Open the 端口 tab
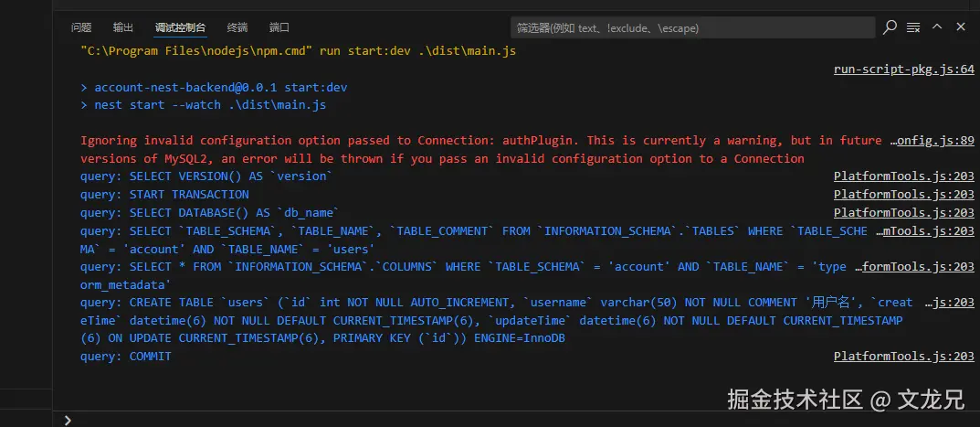 click(x=279, y=27)
